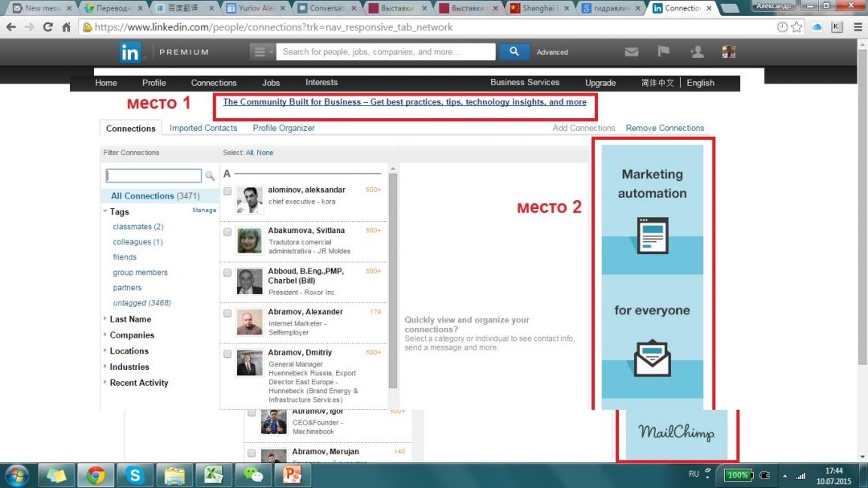Tick the checkbox for Abakumova, Svitlana
This screenshot has height=488, width=868.
point(227,232)
